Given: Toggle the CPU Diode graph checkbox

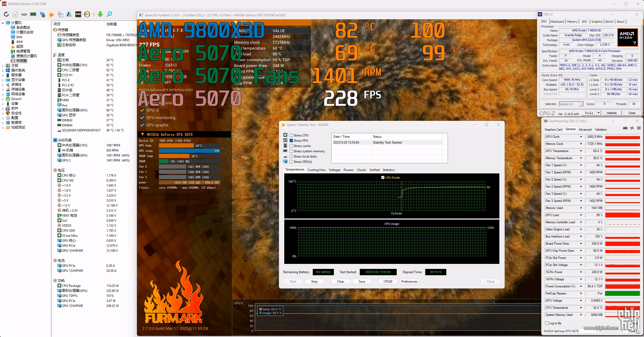Looking at the screenshot, I should click(x=383, y=178).
